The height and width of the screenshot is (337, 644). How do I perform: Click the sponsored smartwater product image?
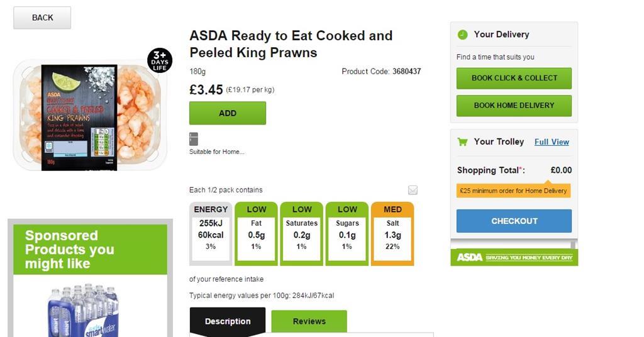click(82, 310)
